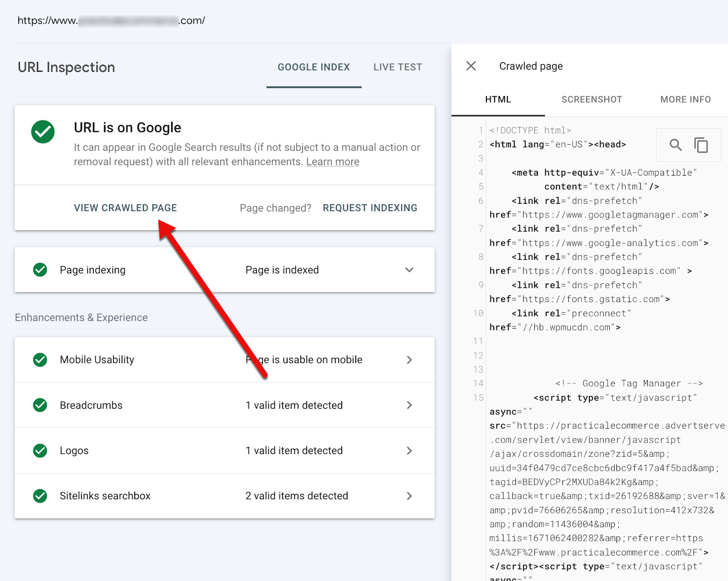
Task: Click the fonts.gstatic.com href line
Action: pos(580,299)
